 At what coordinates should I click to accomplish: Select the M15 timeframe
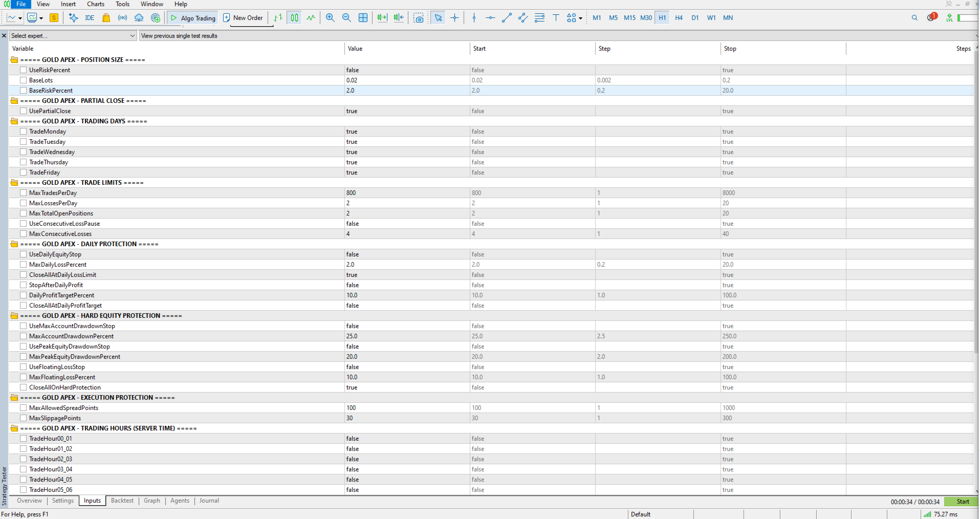[x=629, y=18]
